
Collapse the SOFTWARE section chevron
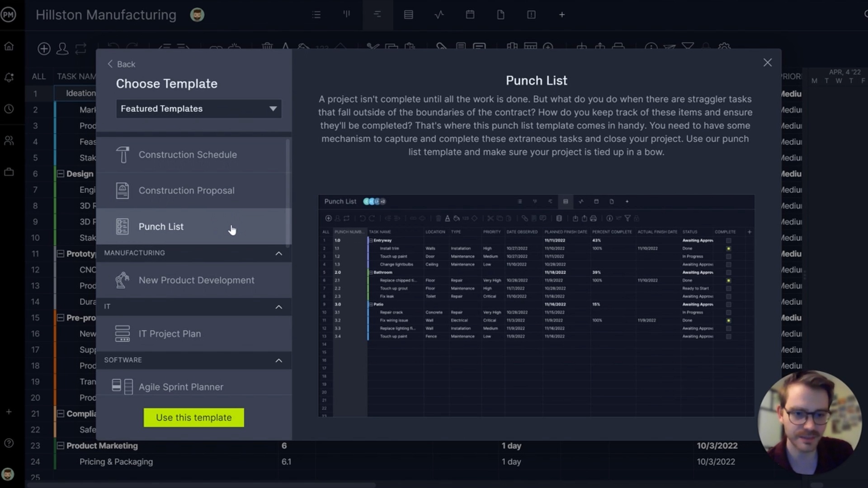pos(278,360)
